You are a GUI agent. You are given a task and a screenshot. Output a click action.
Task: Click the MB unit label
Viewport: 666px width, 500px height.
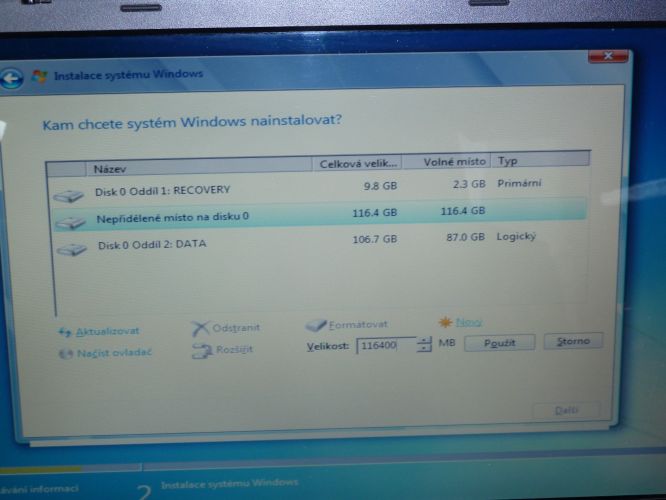(x=446, y=342)
